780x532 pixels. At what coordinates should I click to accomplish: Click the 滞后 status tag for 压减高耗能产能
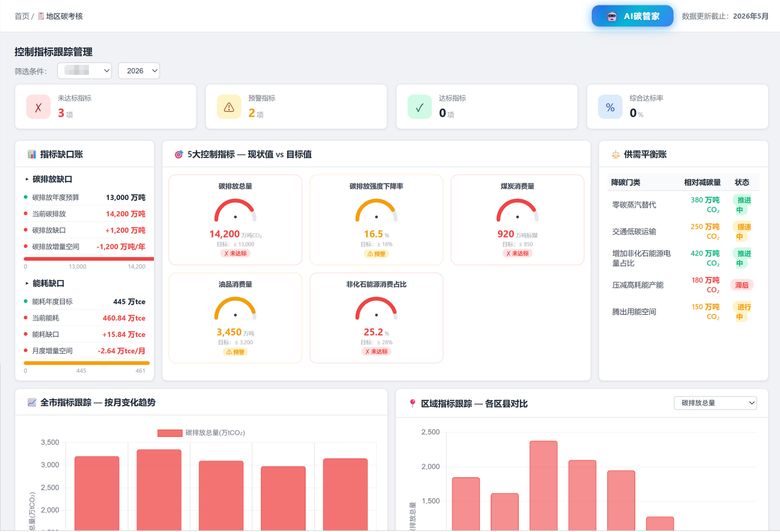742,285
